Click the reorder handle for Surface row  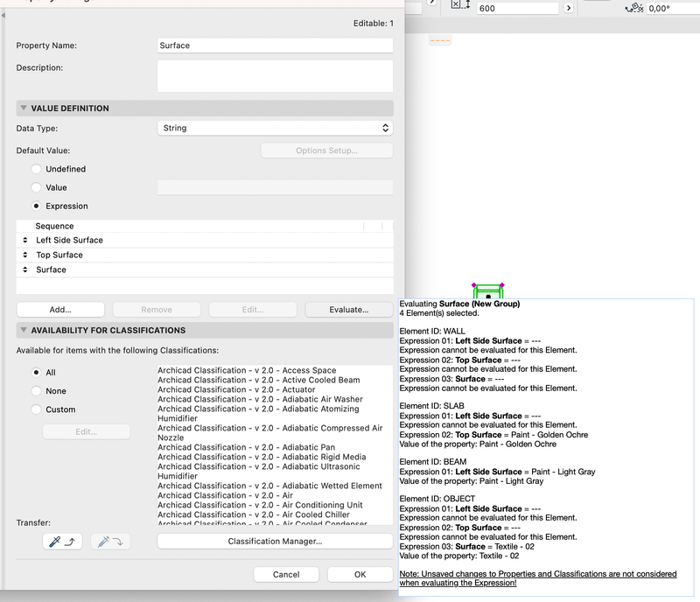click(25, 269)
